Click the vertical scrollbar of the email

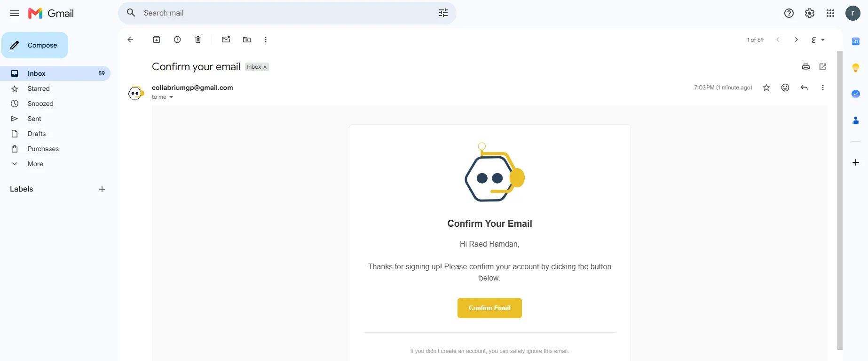[x=840, y=200]
